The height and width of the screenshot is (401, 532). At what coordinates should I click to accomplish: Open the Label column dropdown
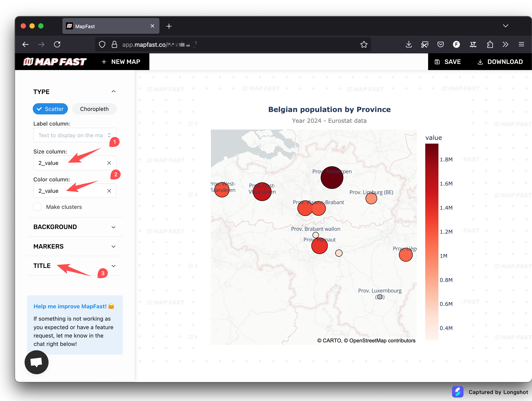coord(75,135)
